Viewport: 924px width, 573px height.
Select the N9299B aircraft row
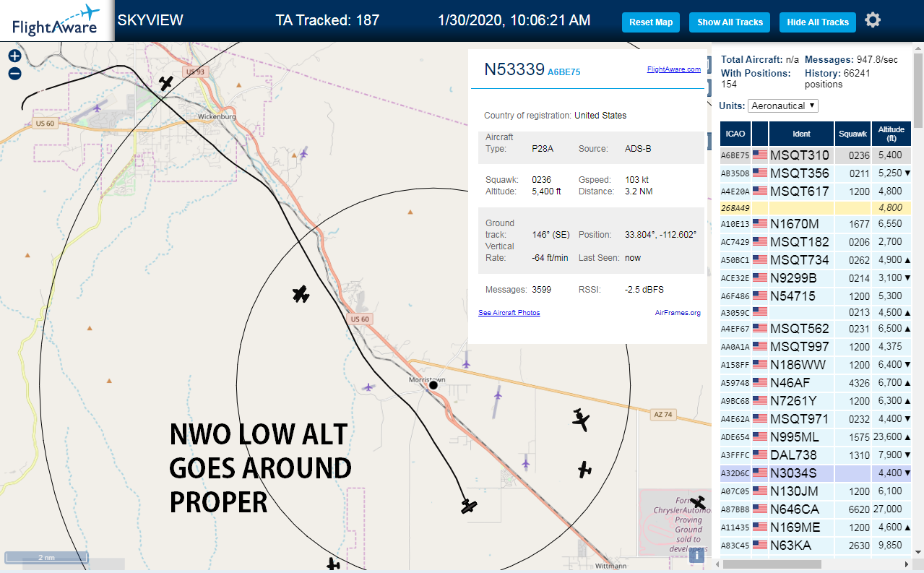click(816, 278)
